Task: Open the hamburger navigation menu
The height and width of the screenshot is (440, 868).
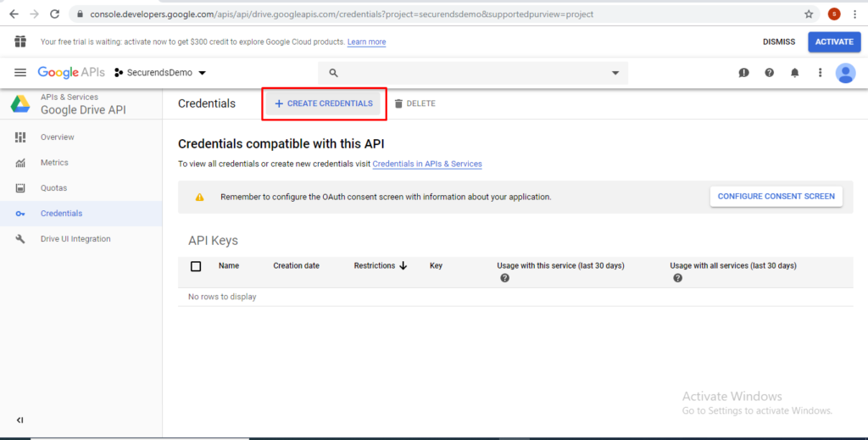Action: pos(20,73)
